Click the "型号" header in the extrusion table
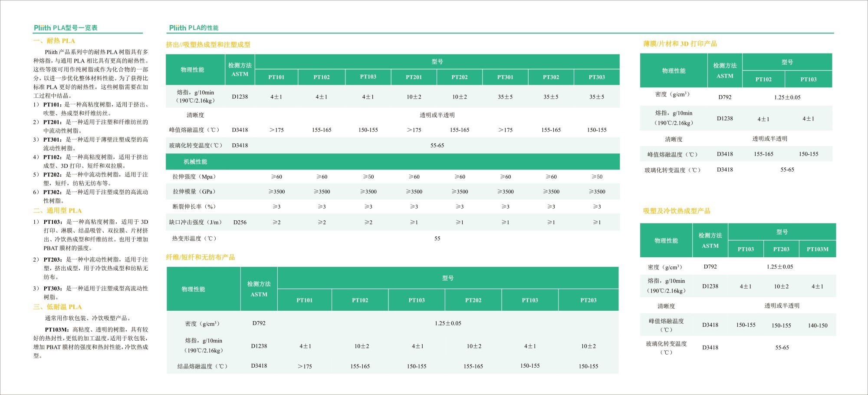 [x=437, y=62]
